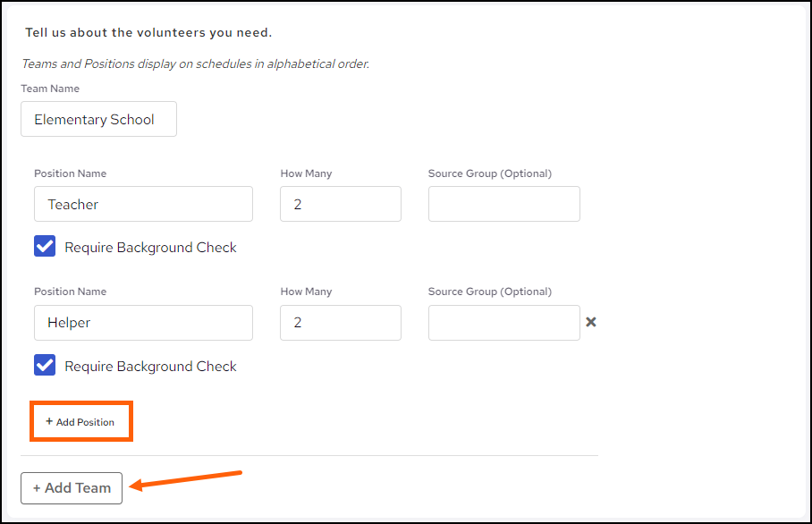Screen dimensions: 812x524
Task: Click the Require Background Check label for Teacher
Action: point(150,248)
